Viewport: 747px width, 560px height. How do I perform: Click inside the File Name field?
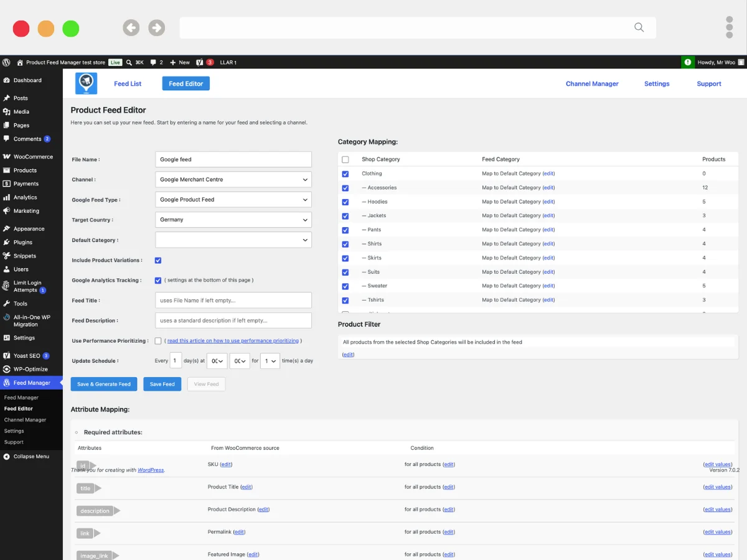(x=233, y=159)
